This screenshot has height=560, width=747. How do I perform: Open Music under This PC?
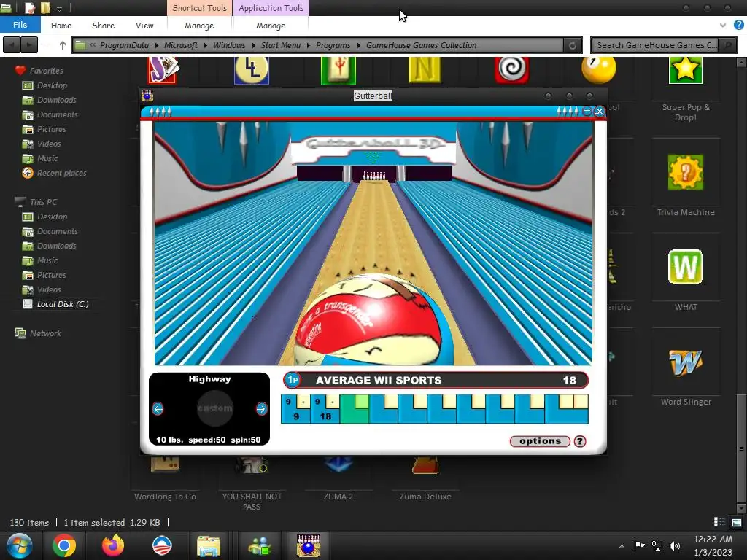pyautogui.click(x=47, y=260)
